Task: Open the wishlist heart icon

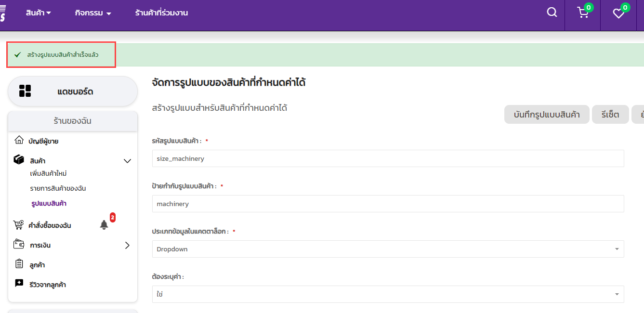Action: [x=618, y=13]
